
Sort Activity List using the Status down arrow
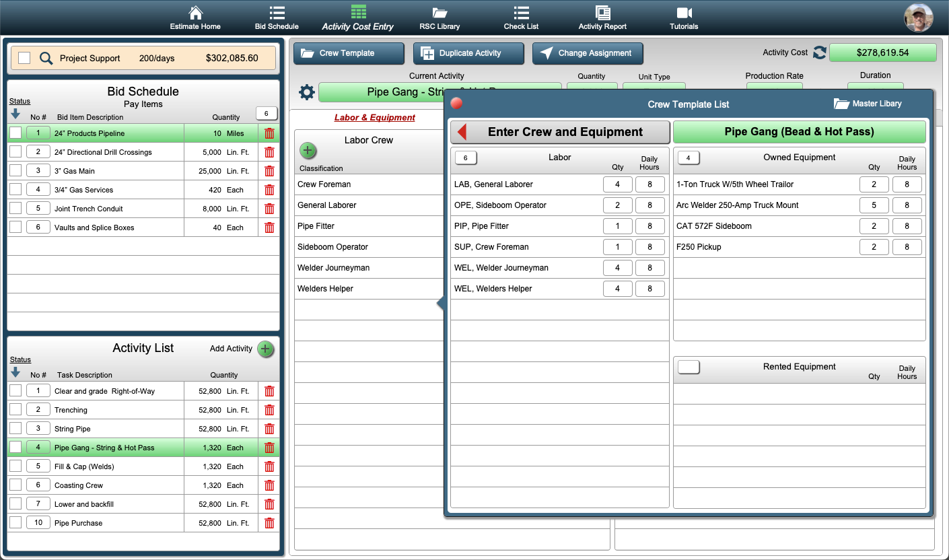15,372
